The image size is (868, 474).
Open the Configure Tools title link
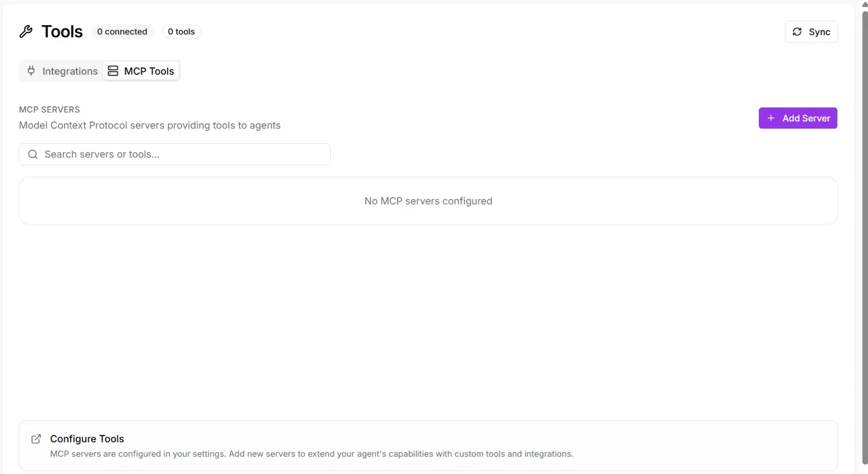click(x=87, y=439)
